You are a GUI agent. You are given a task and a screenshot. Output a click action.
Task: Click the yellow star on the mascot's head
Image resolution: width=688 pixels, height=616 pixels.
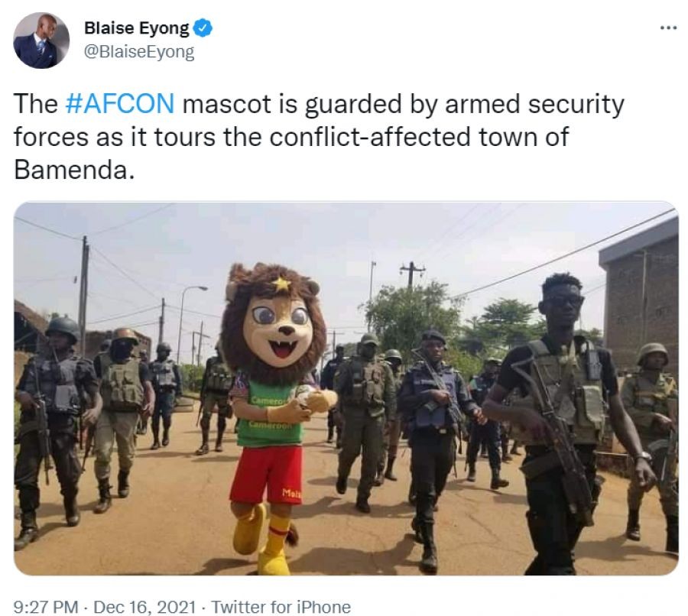click(281, 284)
